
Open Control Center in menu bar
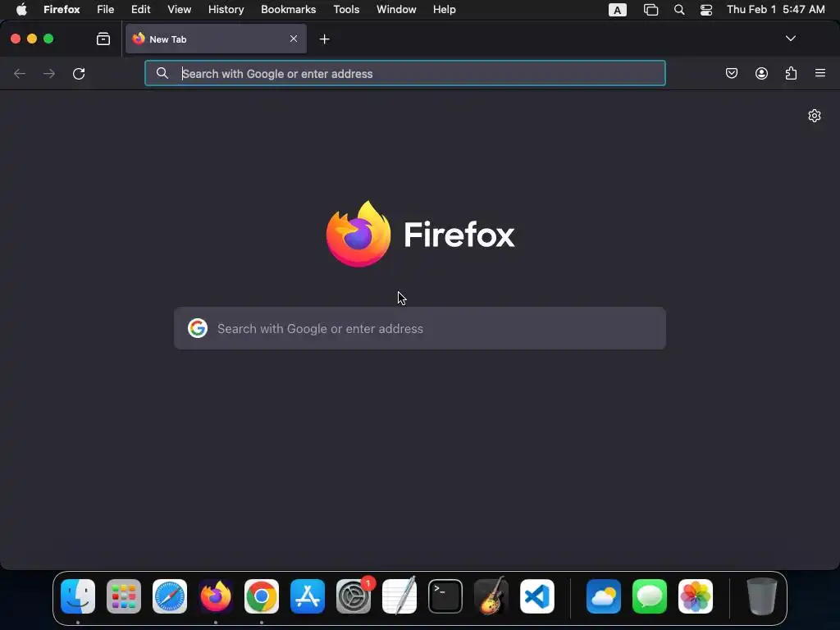click(x=706, y=10)
